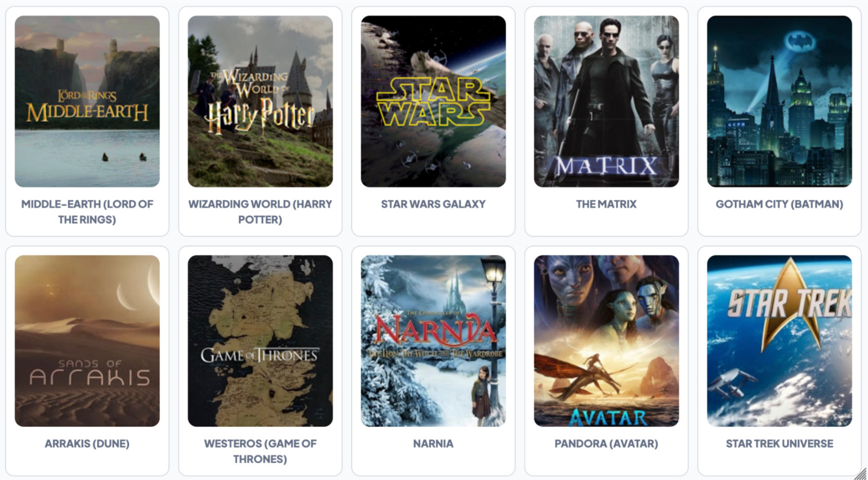The image size is (868, 480).
Task: Choose the Star Trek poster image
Action: click(x=779, y=341)
